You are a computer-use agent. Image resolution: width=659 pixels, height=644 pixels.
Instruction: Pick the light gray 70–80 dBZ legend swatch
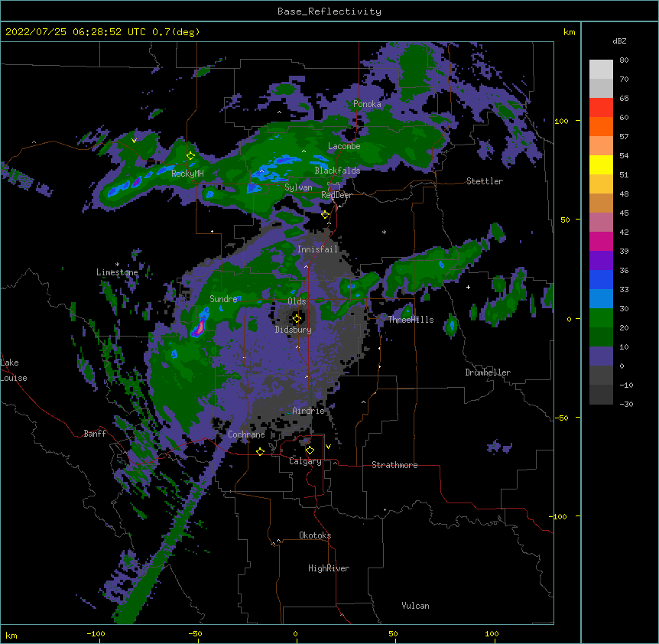point(601,70)
